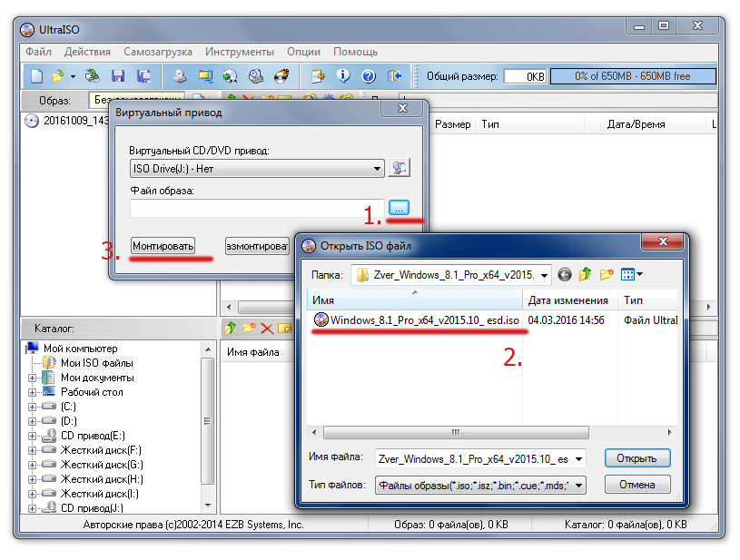Viewport: 740px width, 560px height.
Task: Click the drive settings icon beside ISO Drive dropdown
Action: (399, 168)
